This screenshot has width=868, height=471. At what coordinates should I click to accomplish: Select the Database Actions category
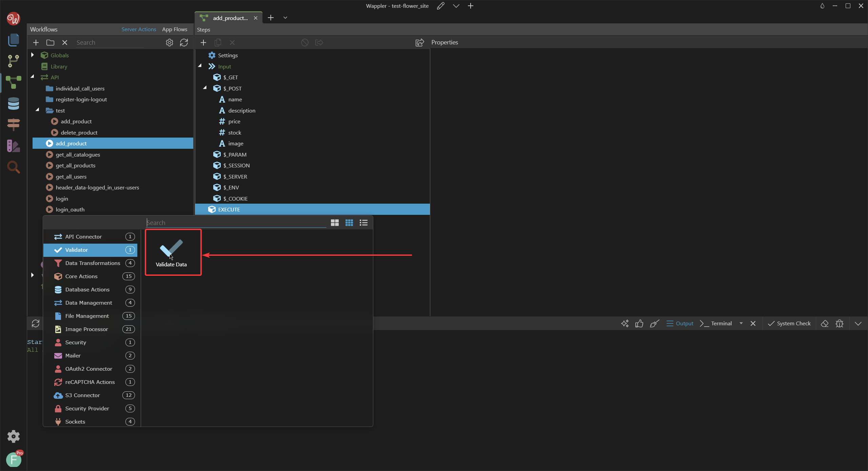coord(91,289)
